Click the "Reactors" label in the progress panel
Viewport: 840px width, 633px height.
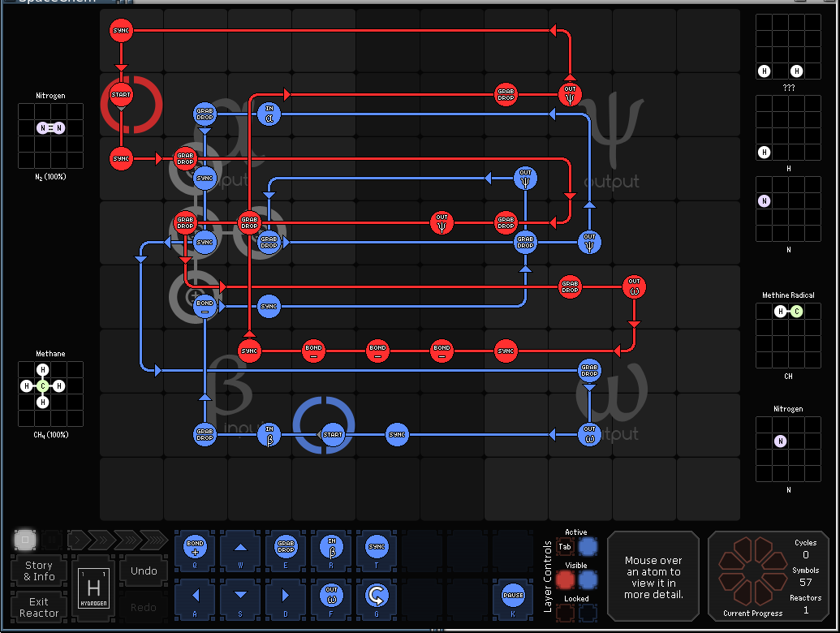click(805, 597)
